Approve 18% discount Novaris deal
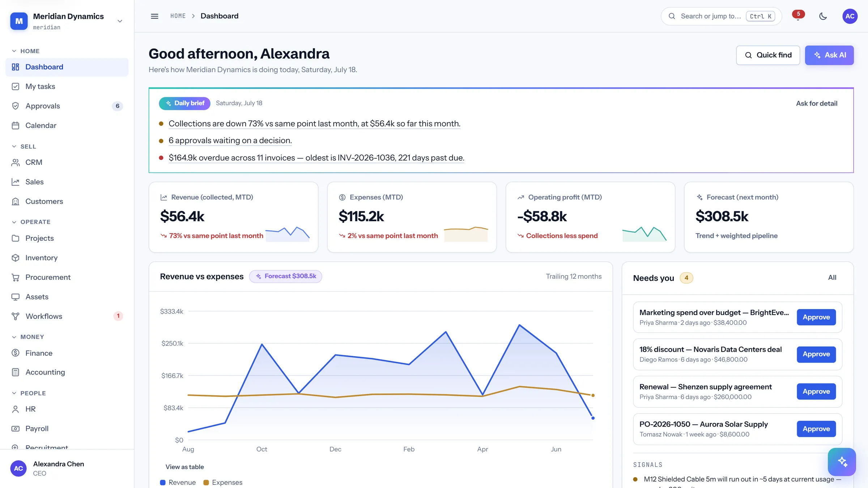Viewport: 868px width, 488px height. pos(816,354)
